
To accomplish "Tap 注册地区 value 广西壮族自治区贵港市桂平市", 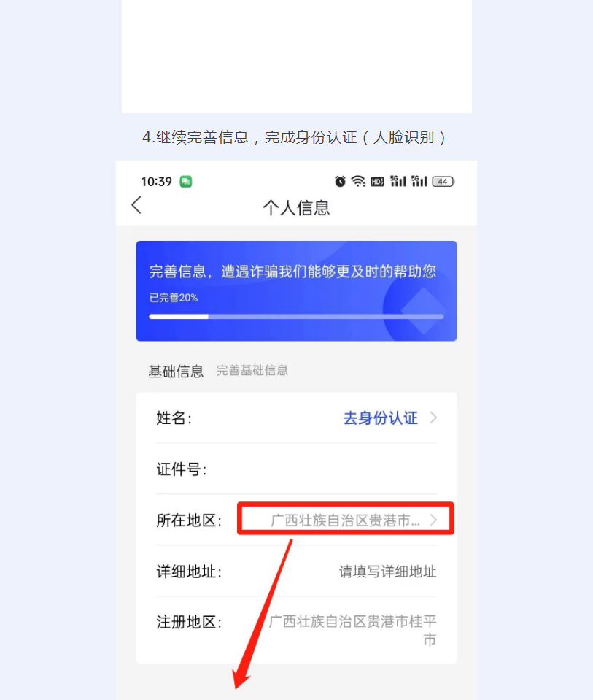I will 352,630.
